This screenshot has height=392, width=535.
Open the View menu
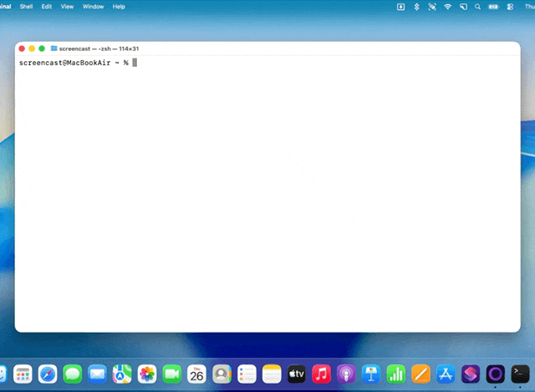[x=67, y=7]
